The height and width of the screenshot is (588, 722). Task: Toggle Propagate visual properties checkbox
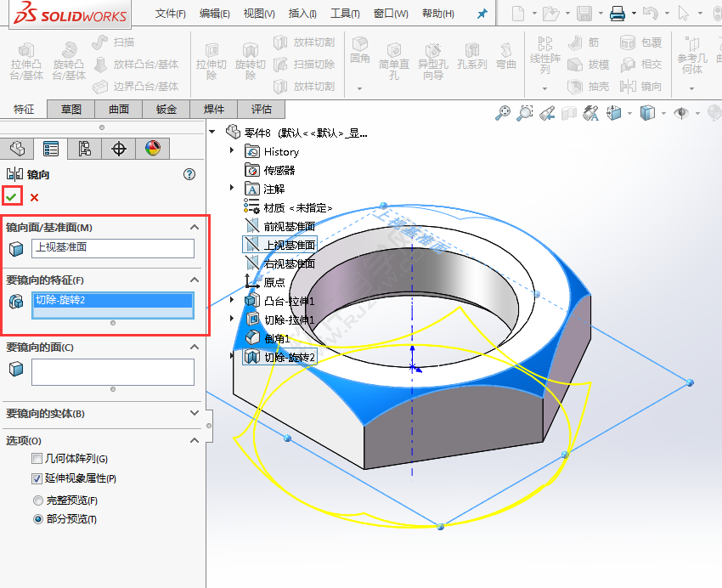pos(37,478)
